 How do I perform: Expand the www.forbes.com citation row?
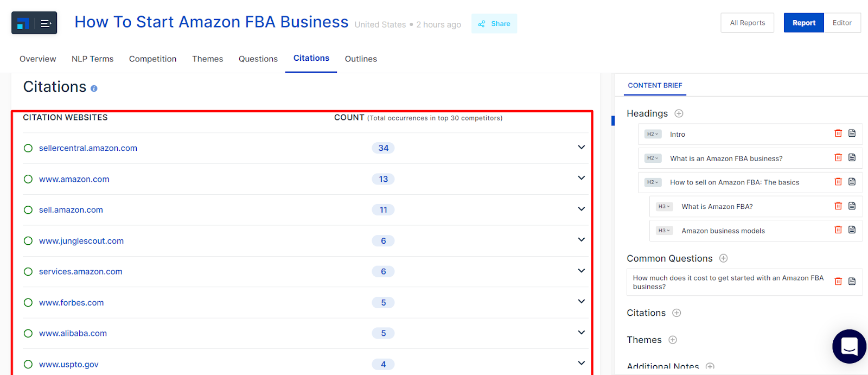[581, 301]
